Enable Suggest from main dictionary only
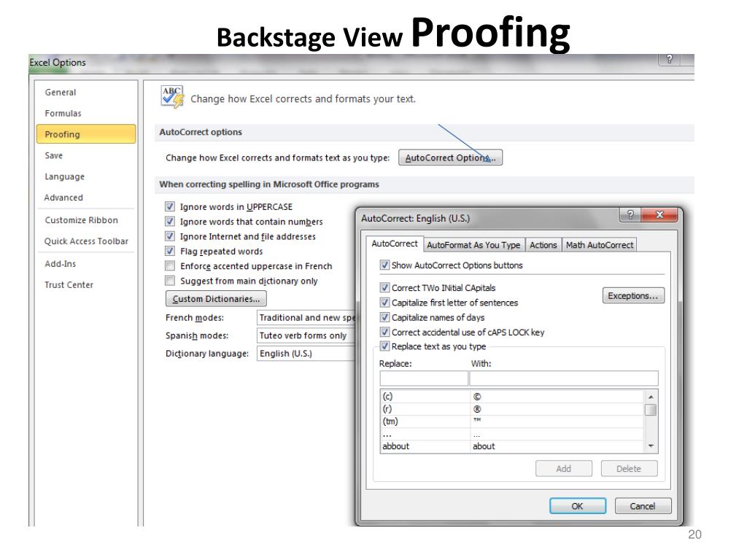Image resolution: width=747 pixels, height=560 pixels. (x=169, y=281)
